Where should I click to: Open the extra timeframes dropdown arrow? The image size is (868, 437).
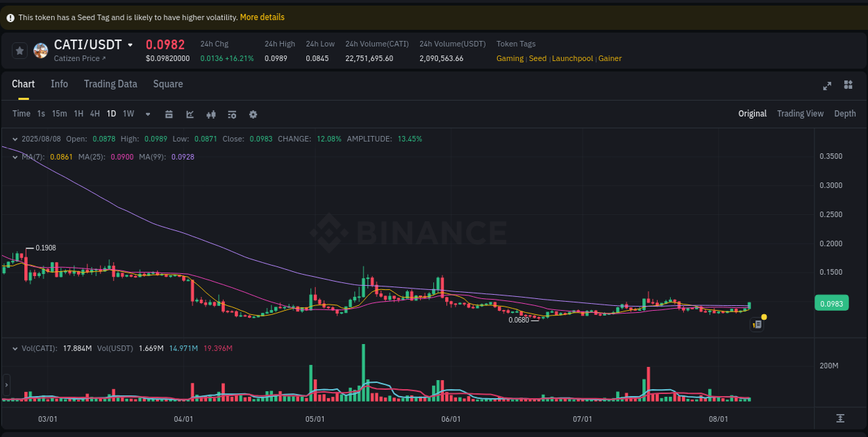(x=147, y=114)
